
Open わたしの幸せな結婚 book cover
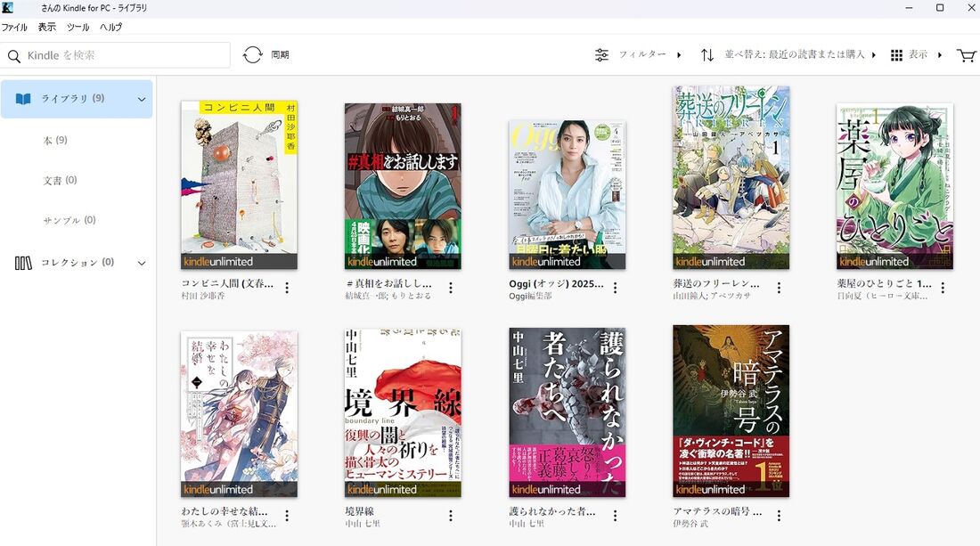pyautogui.click(x=239, y=414)
